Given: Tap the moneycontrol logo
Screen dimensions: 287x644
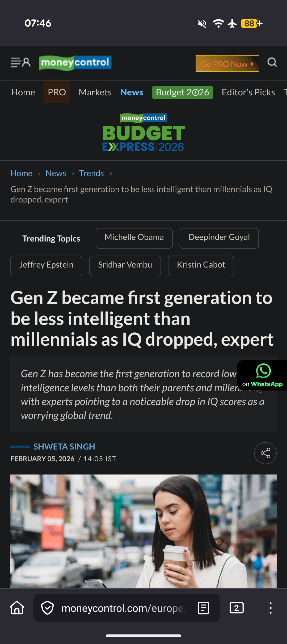Looking at the screenshot, I should pos(75,63).
